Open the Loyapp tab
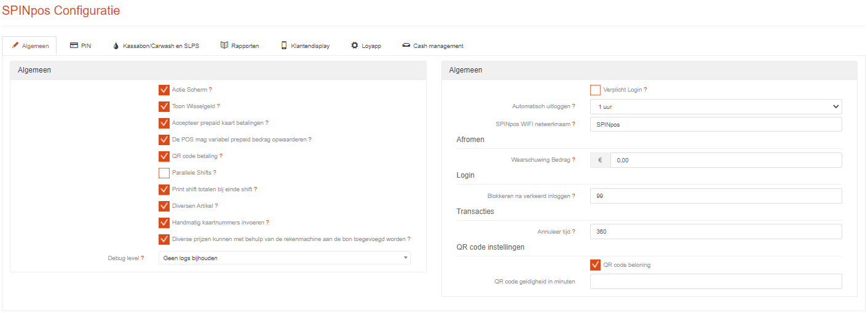 click(x=366, y=46)
